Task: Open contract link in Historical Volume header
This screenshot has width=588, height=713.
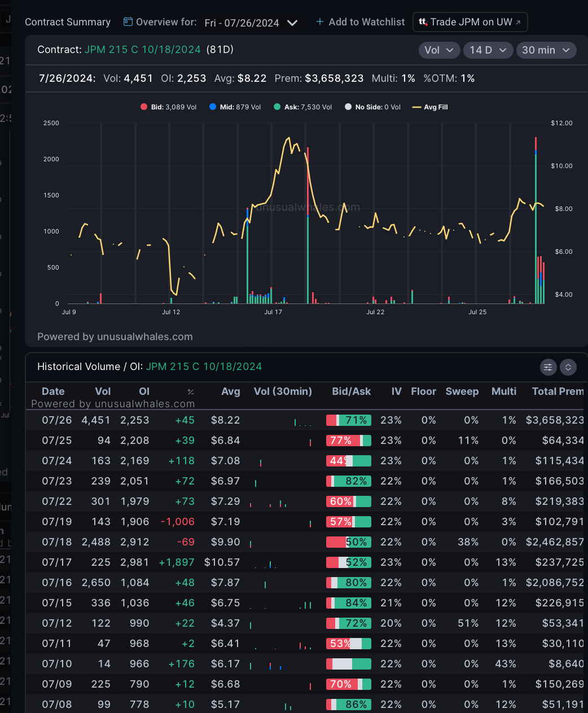Action: [204, 367]
